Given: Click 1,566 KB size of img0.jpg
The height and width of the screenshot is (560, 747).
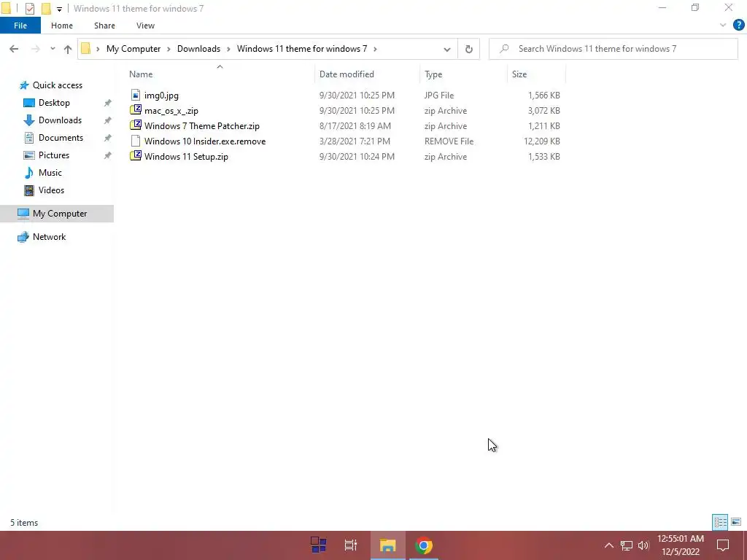Looking at the screenshot, I should coord(543,96).
